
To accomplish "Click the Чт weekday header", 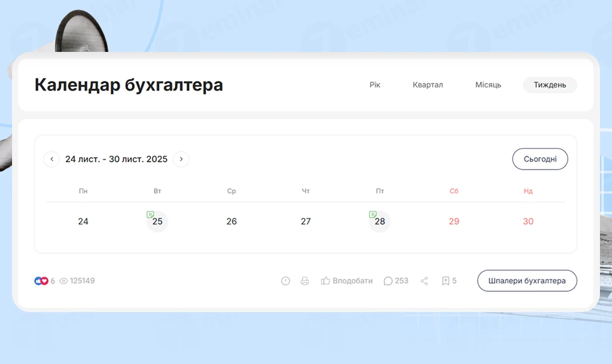I will pos(305,191).
